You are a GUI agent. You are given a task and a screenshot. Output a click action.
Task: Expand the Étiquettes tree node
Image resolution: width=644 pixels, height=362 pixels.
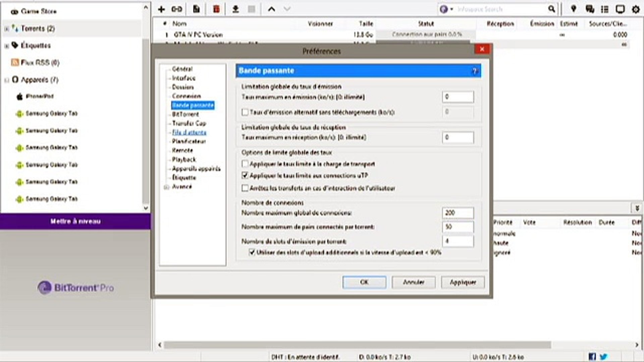(x=6, y=46)
